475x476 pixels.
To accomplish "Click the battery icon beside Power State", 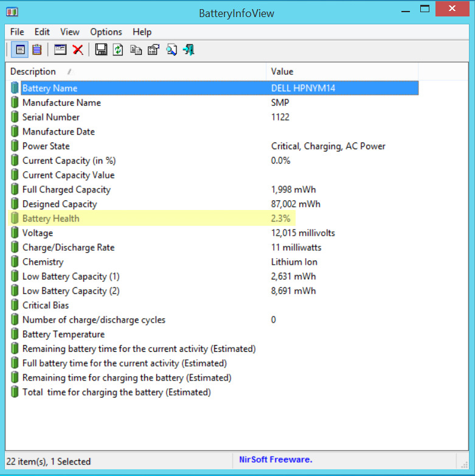I will (x=15, y=145).
